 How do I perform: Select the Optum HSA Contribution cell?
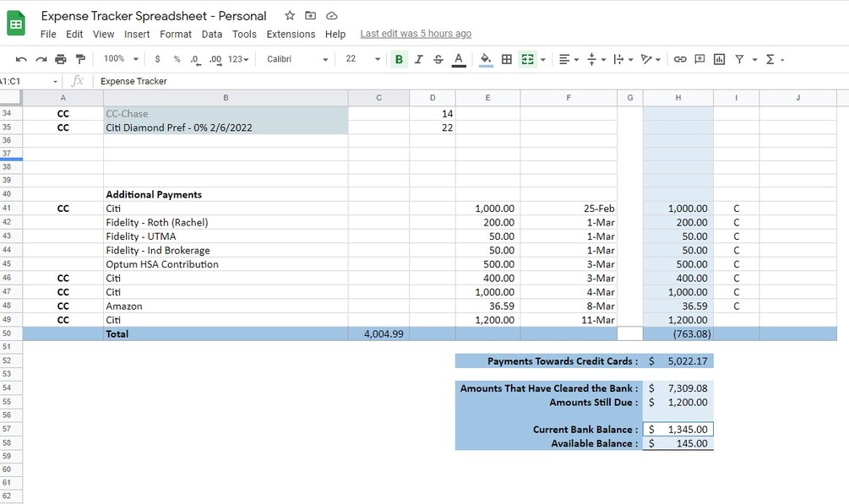point(226,264)
